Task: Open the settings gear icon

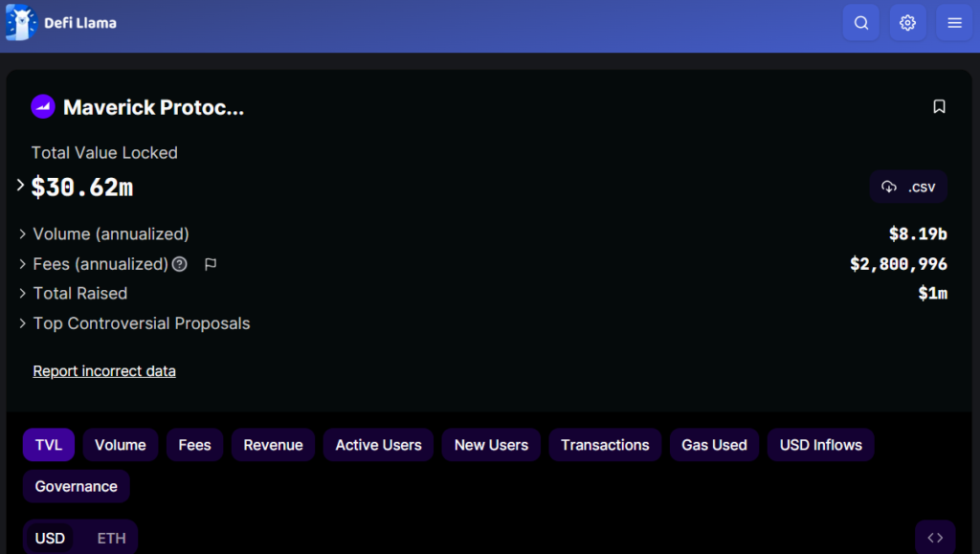Action: (907, 23)
